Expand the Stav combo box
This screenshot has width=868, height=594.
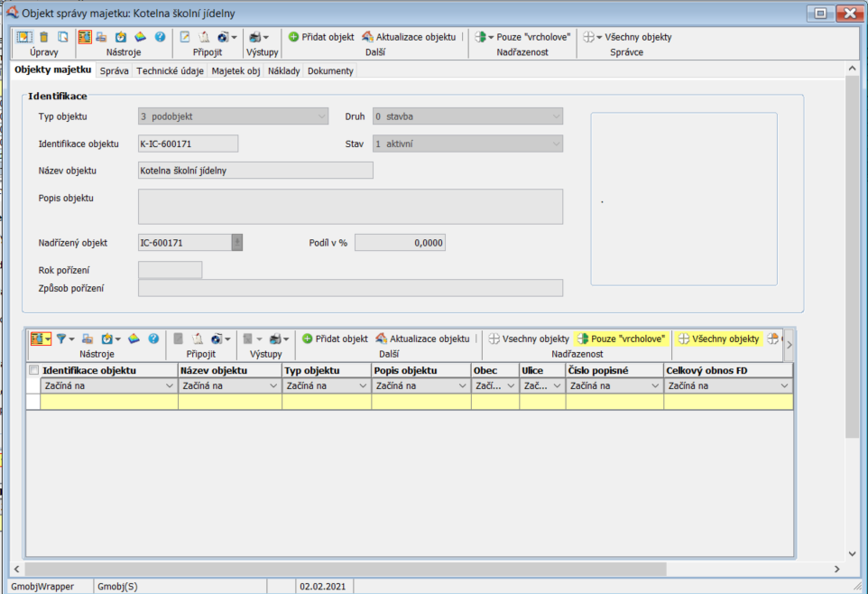point(556,144)
